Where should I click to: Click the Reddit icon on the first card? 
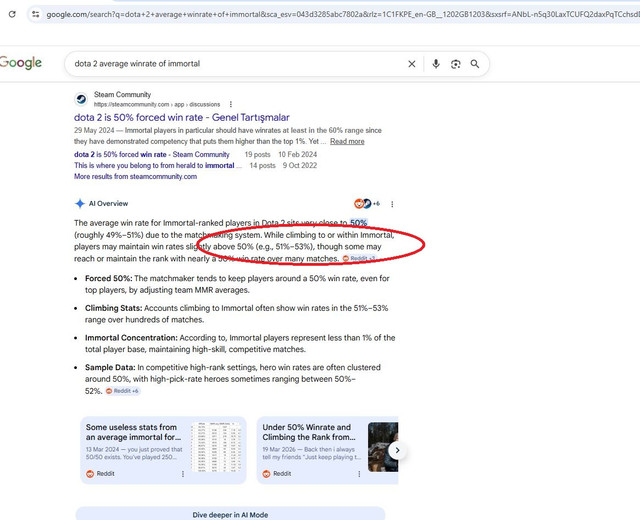pyautogui.click(x=90, y=474)
